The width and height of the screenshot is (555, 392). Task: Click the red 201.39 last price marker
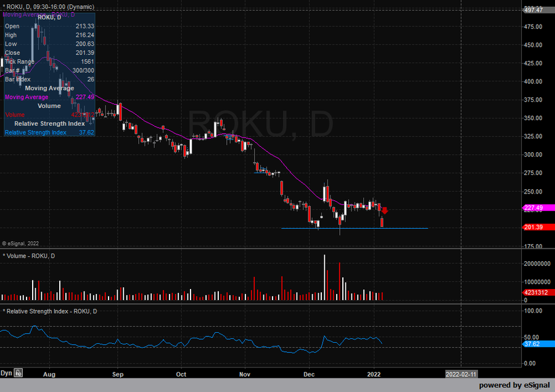click(538, 227)
